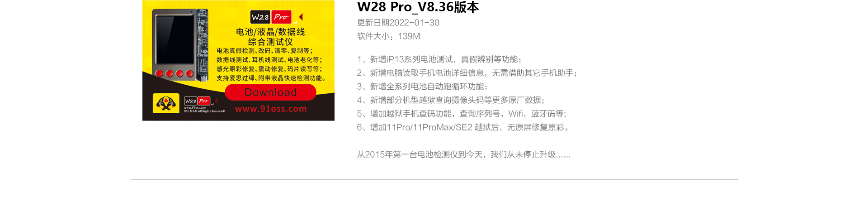The image size is (868, 198).
Task: Click the 综合测试仪 banner subtitle
Action: click(x=270, y=42)
